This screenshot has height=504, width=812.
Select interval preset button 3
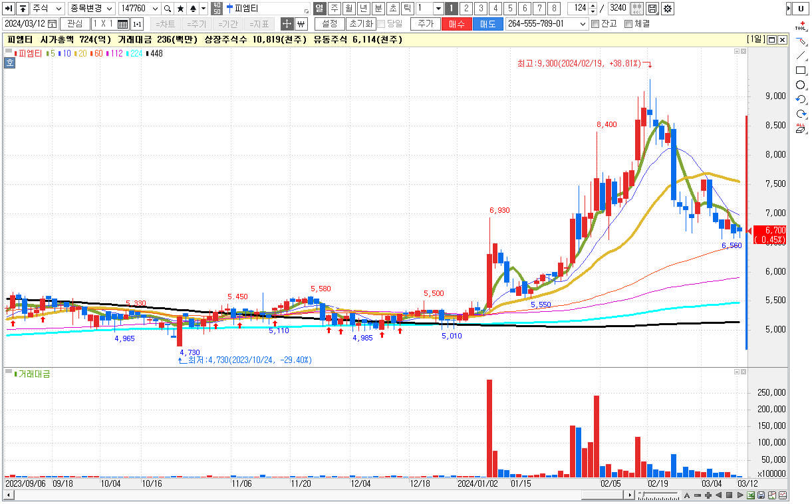click(x=481, y=9)
